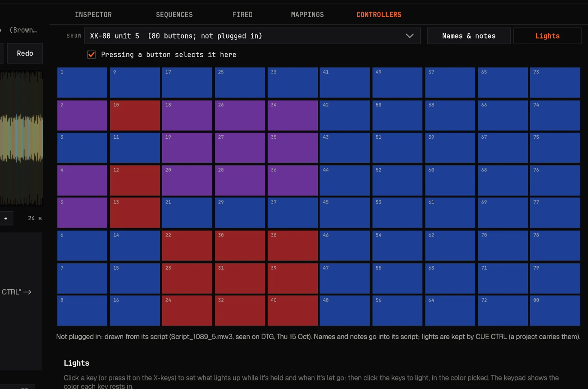This screenshot has width=588, height=389.
Task: Click the audio waveform display
Action: pyautogui.click(x=21, y=138)
